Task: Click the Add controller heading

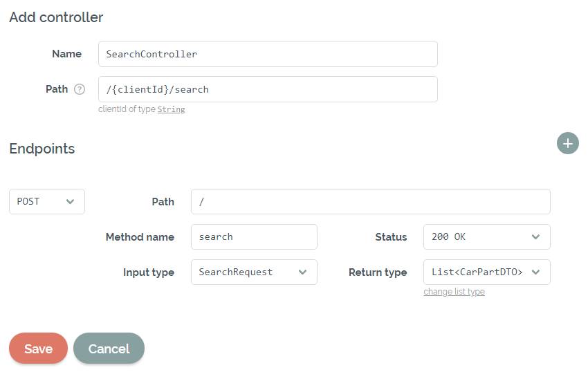Action: pyautogui.click(x=56, y=17)
